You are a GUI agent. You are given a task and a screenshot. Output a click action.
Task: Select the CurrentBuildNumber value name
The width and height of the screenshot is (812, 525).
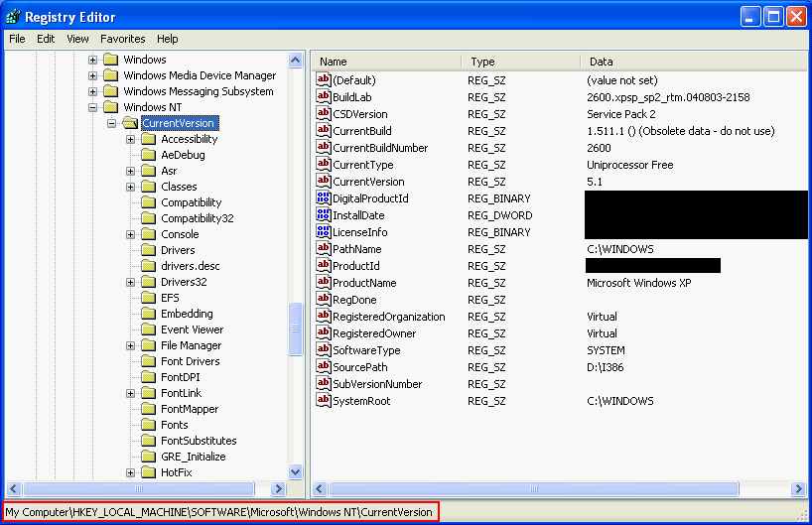point(380,148)
